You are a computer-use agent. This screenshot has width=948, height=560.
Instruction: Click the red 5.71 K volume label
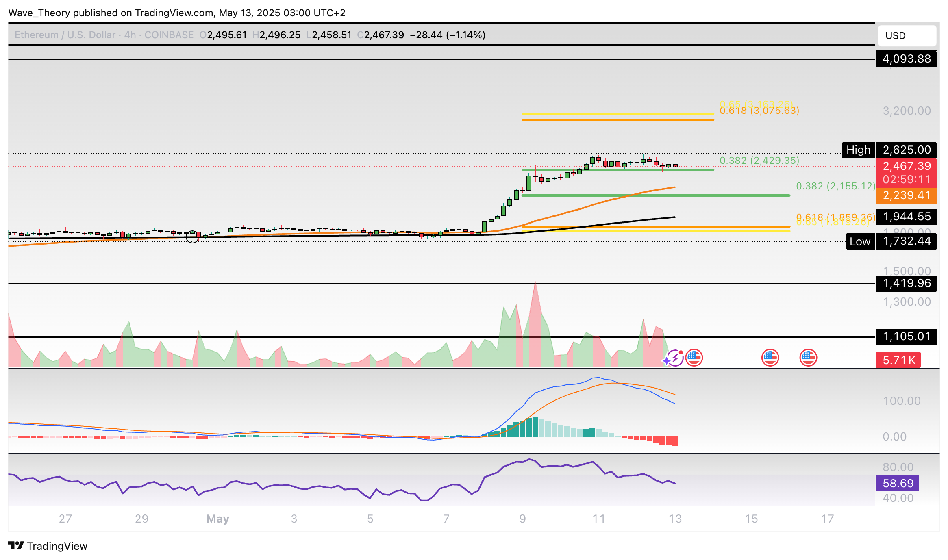pyautogui.click(x=898, y=360)
